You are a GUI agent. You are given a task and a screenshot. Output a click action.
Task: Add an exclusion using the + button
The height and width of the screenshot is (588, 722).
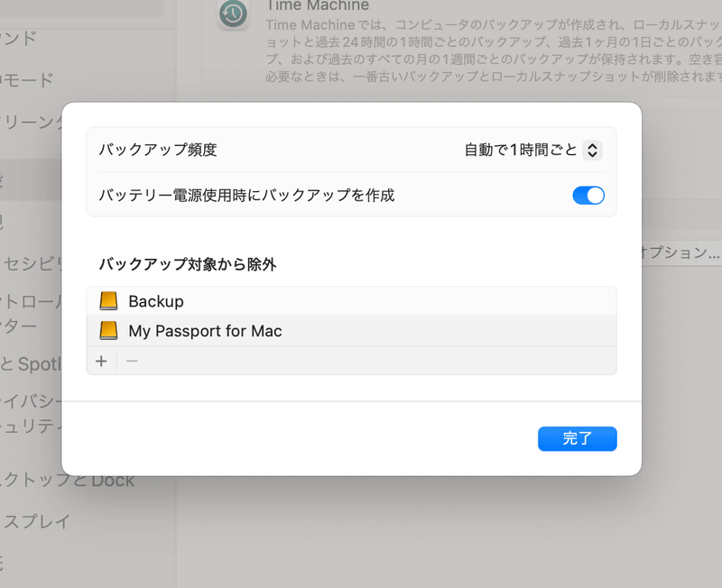101,361
